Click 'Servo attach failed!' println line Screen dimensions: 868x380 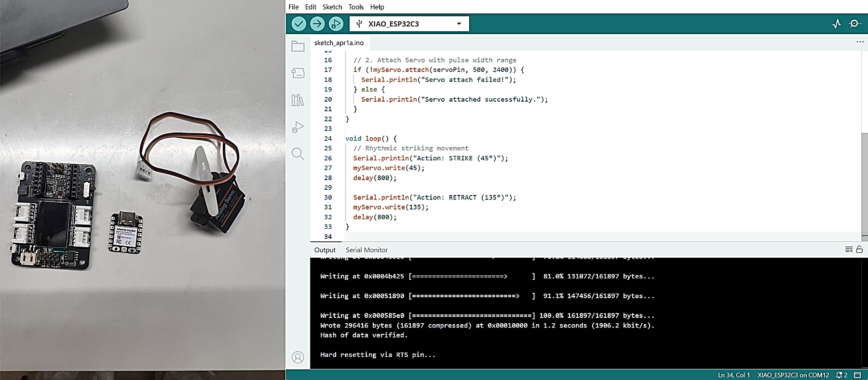click(438, 80)
